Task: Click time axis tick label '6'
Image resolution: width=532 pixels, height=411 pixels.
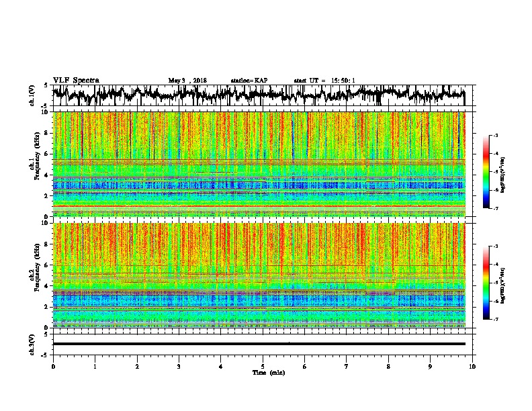Action: click(x=304, y=367)
